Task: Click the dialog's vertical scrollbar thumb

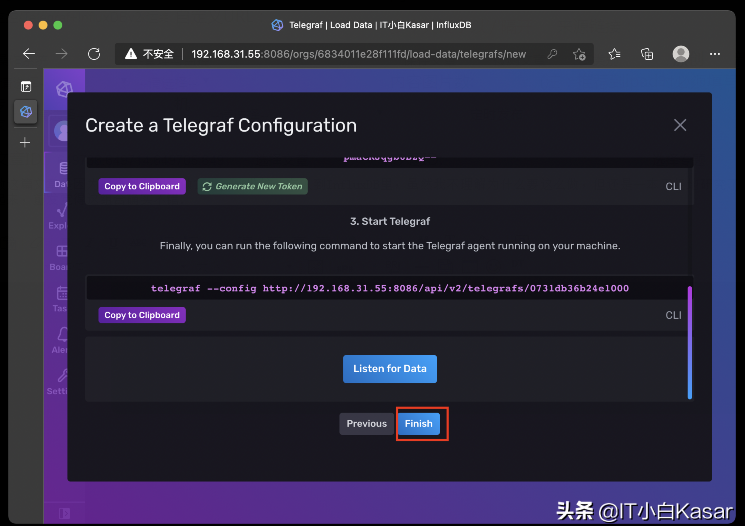Action: point(689,342)
